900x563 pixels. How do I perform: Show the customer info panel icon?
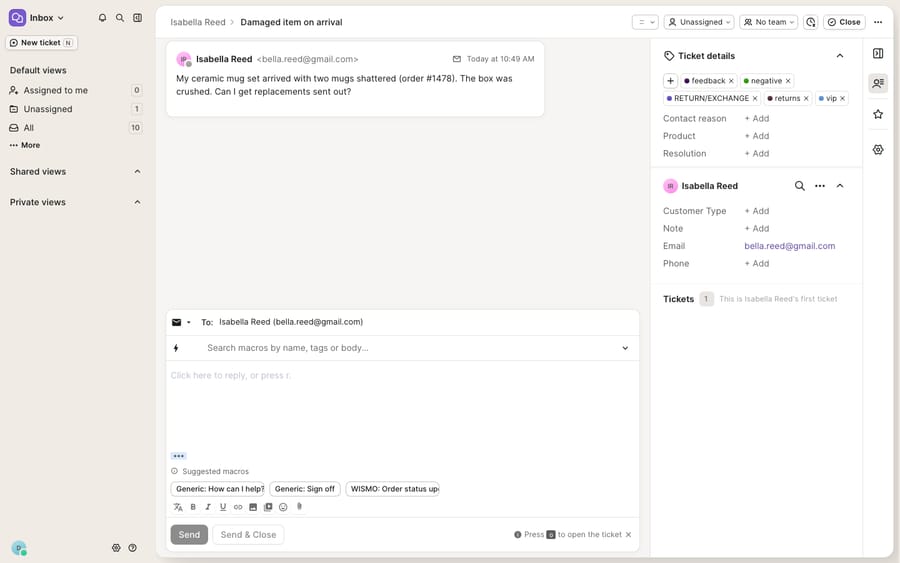(878, 83)
